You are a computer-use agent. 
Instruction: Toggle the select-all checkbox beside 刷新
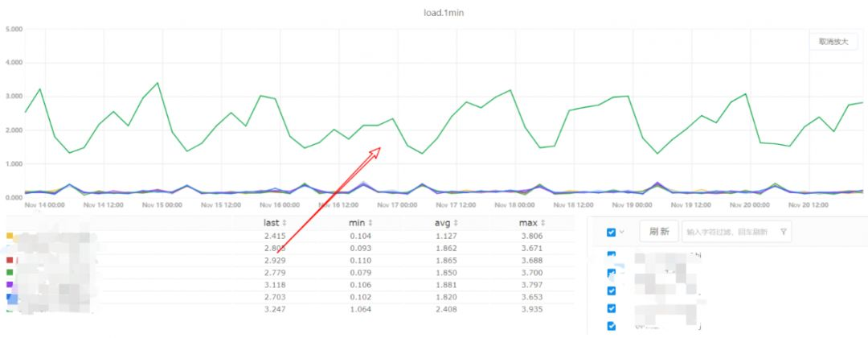pyautogui.click(x=611, y=232)
